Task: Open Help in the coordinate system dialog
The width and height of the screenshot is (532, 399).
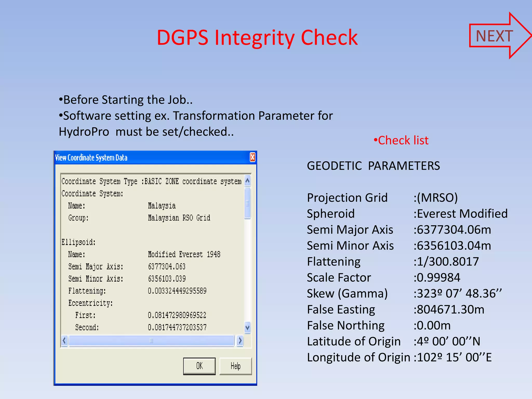Action: pos(236,366)
